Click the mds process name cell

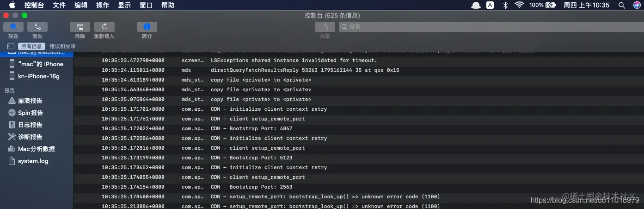pos(186,70)
